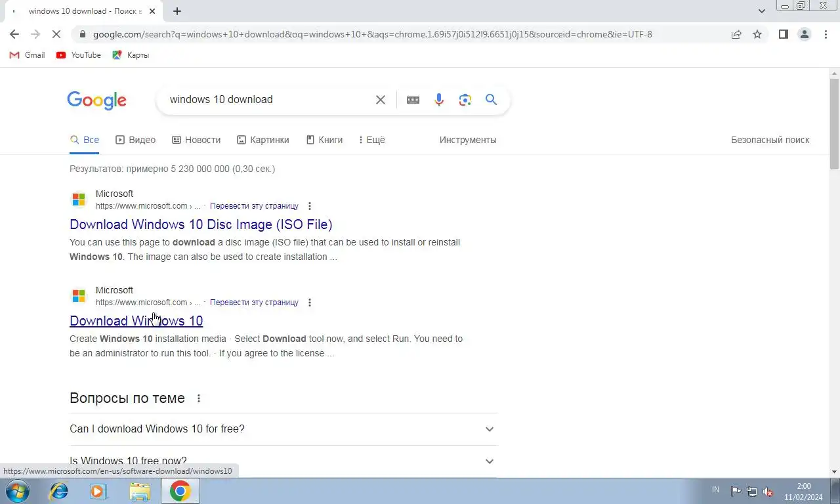Open the Chrome profile avatar
Viewport: 840px width, 504px height.
pos(804,34)
